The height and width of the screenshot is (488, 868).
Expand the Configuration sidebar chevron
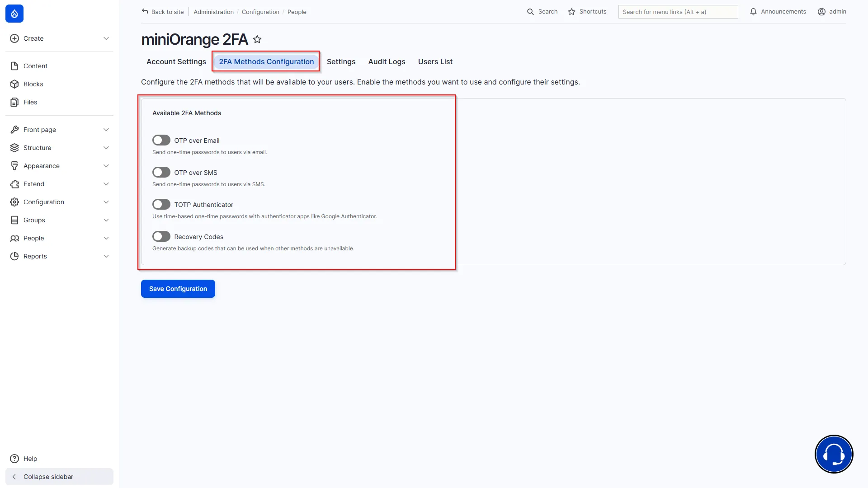point(106,202)
